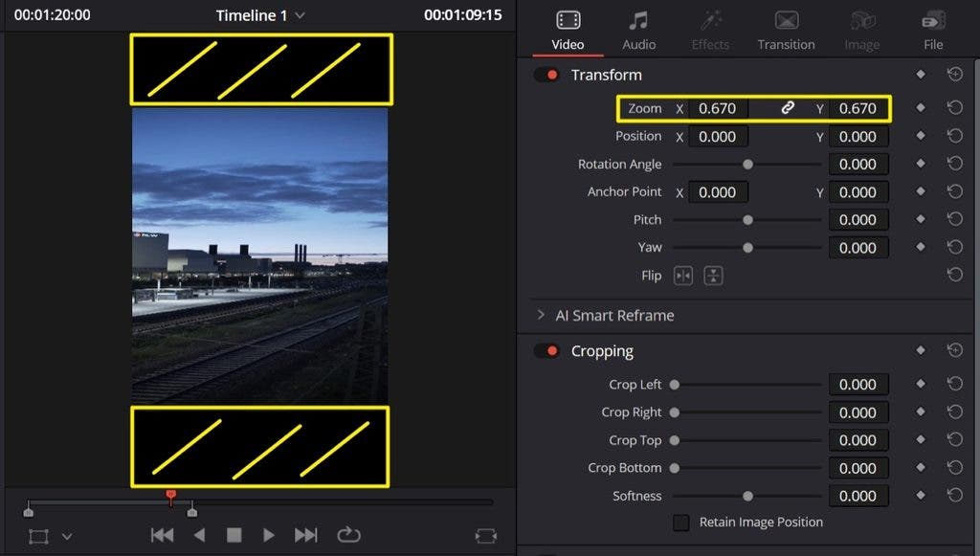
Task: Click the Pitch value field
Action: click(x=858, y=220)
